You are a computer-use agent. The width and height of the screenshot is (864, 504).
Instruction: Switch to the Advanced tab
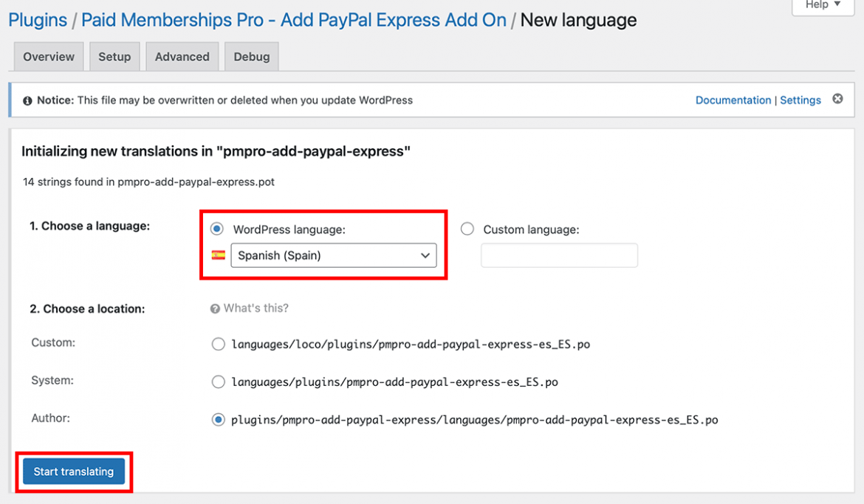click(182, 56)
